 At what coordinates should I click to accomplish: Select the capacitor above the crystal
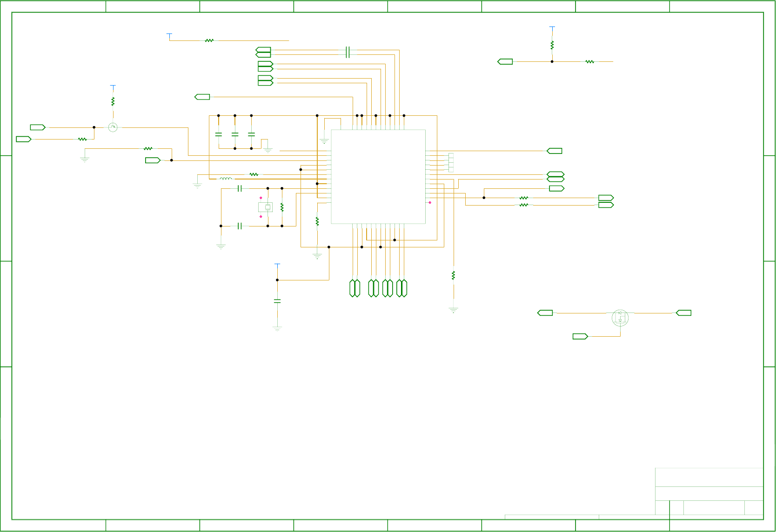point(240,188)
